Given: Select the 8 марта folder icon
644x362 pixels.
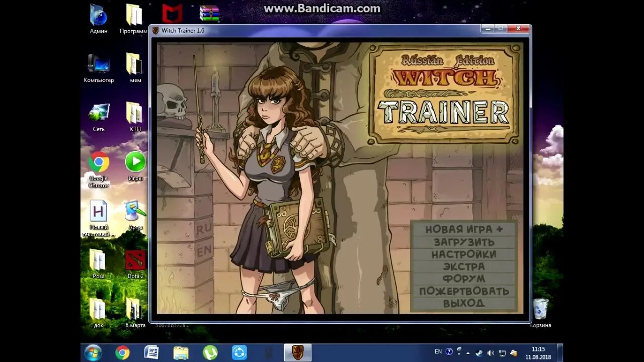Looking at the screenshot, I should point(135,313).
